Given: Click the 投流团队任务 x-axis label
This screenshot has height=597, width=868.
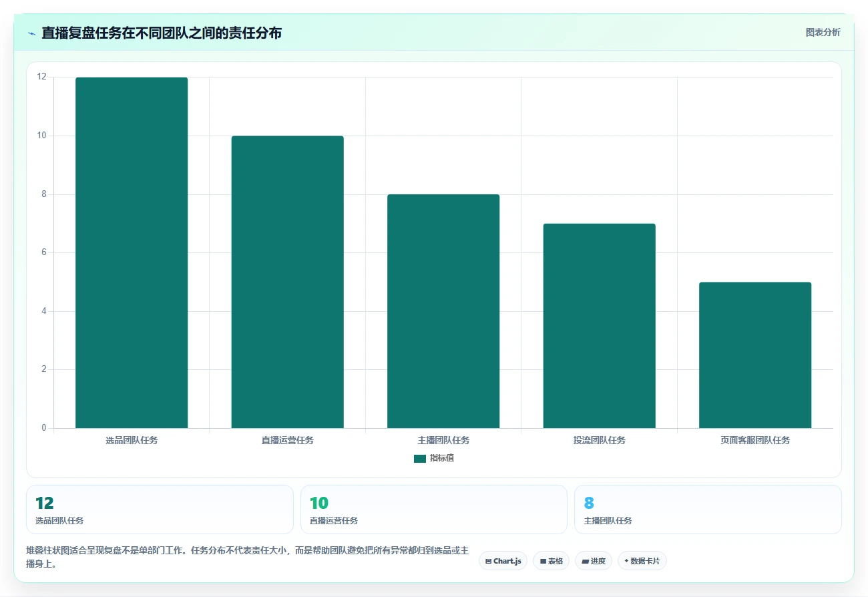Looking at the screenshot, I should click(x=599, y=441).
